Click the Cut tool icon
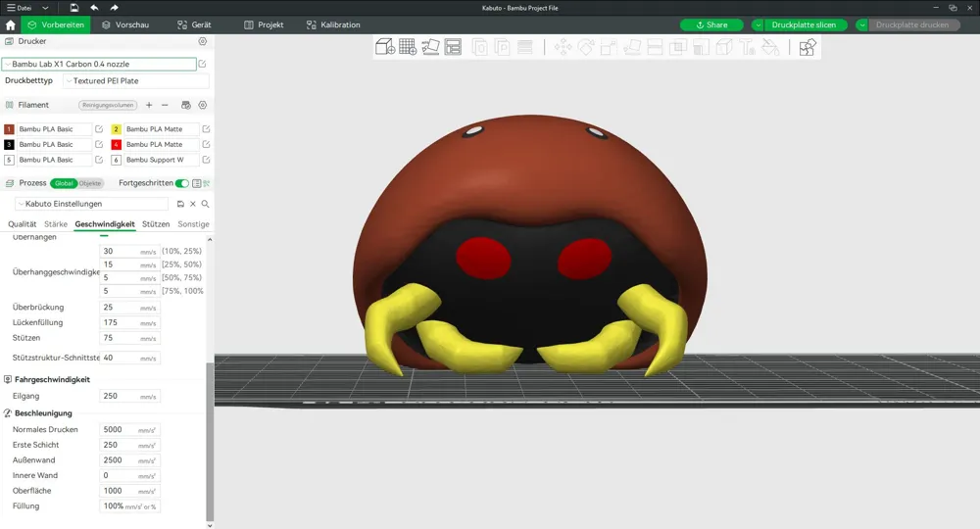Image resolution: width=980 pixels, height=529 pixels. (655, 47)
